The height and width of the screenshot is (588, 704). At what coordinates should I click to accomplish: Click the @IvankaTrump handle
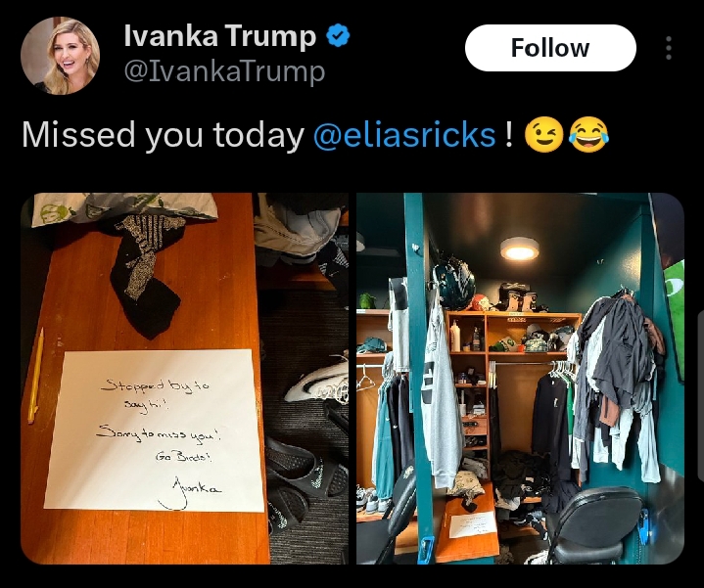(224, 71)
